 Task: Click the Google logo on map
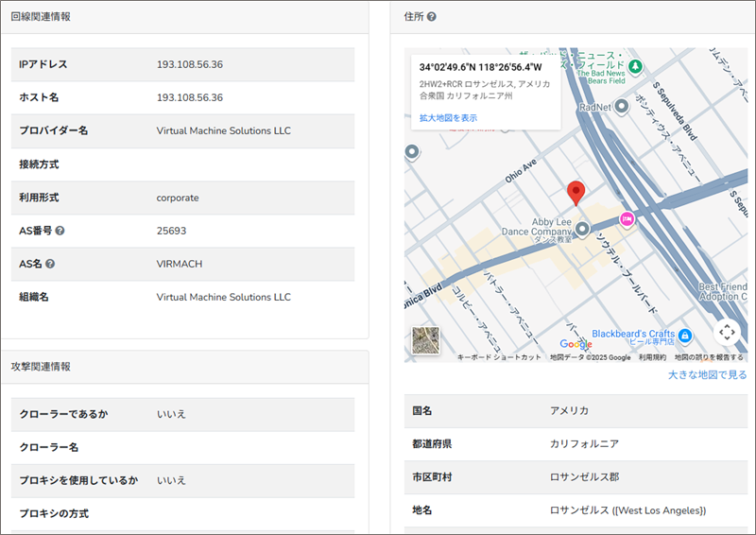[x=576, y=345]
